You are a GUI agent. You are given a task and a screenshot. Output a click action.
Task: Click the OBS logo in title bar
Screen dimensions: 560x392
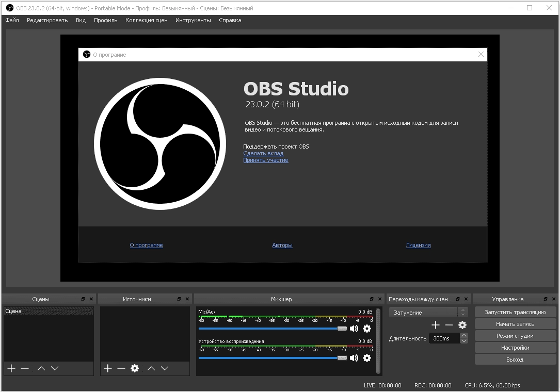[10, 8]
